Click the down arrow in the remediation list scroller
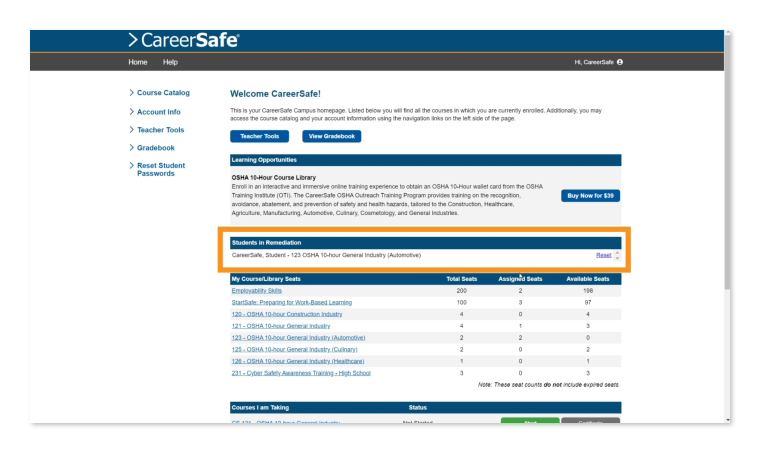Image resolution: width=760 pixels, height=453 pixels. point(617,258)
